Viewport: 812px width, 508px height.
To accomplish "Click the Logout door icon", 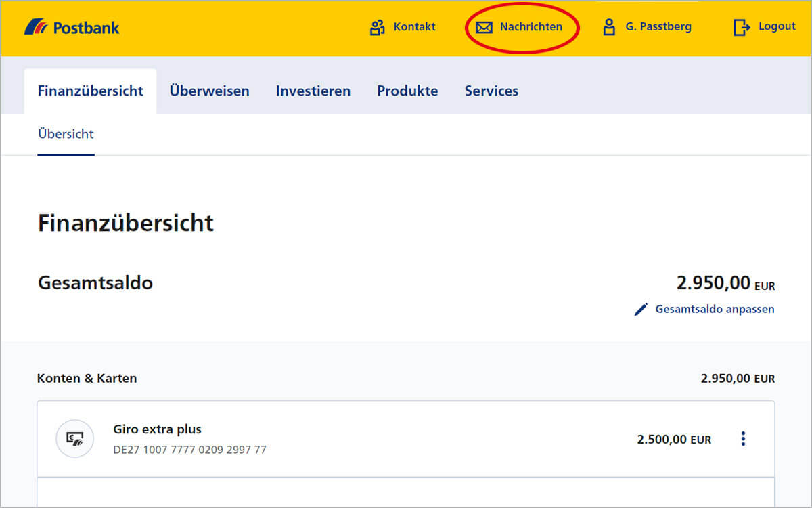I will coord(742,27).
